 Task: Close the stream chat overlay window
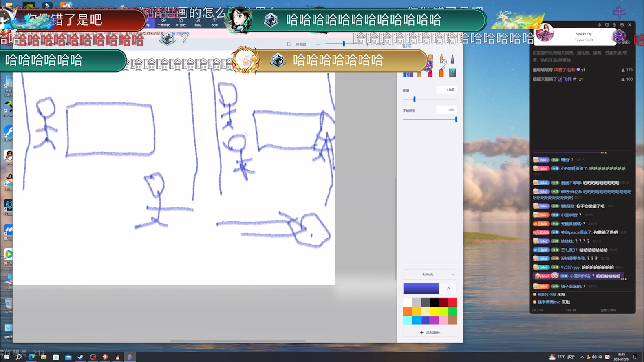tap(629, 25)
